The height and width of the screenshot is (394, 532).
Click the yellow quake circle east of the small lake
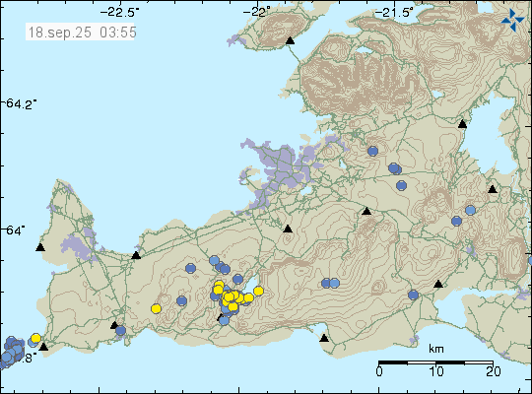(x=258, y=291)
